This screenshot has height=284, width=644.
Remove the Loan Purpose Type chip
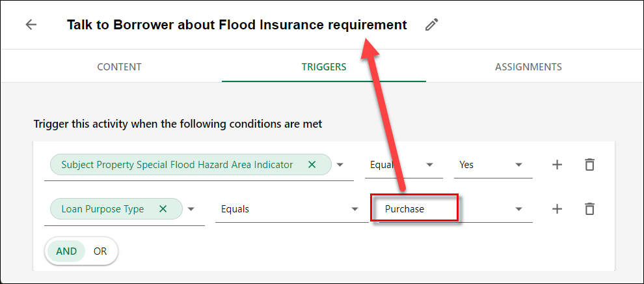(x=163, y=209)
